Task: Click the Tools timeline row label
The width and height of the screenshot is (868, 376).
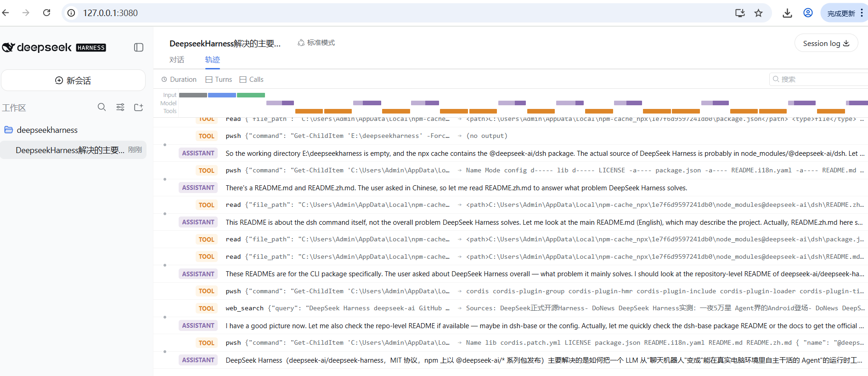Action: click(x=170, y=111)
